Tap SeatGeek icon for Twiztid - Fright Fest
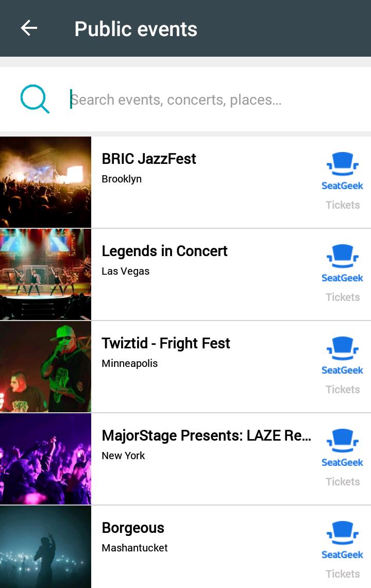The width and height of the screenshot is (371, 588). (x=342, y=356)
